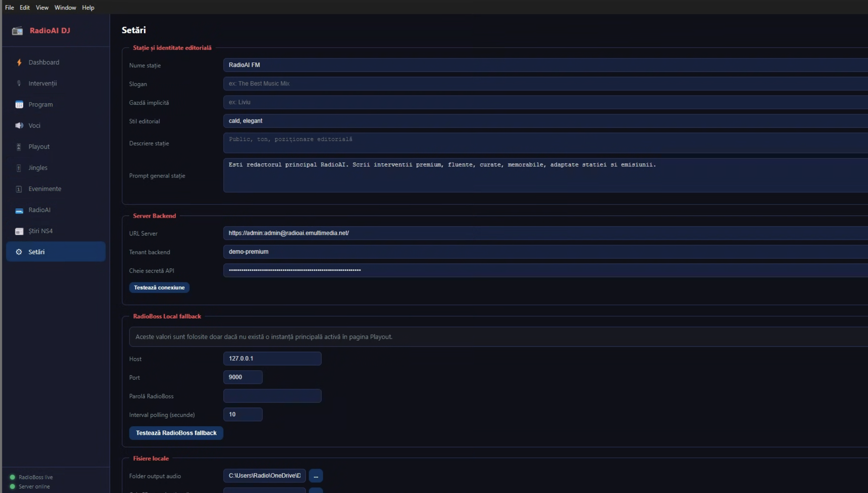Edit the Tenant backend field

[x=545, y=251]
